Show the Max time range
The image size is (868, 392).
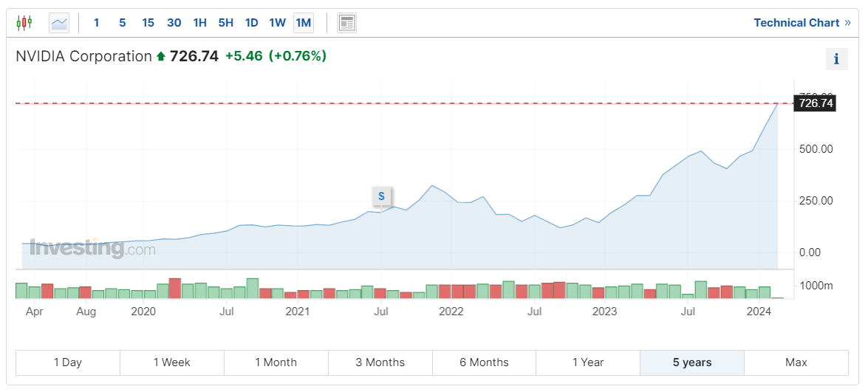[796, 362]
